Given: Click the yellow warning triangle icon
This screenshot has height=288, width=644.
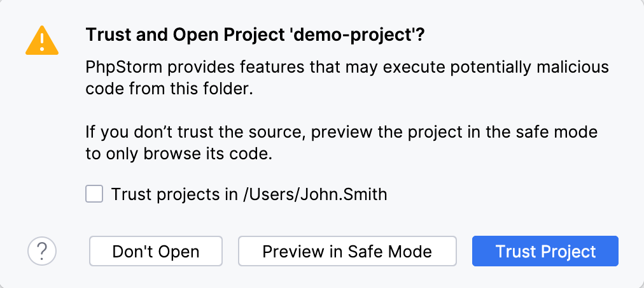Looking at the screenshot, I should (x=42, y=40).
